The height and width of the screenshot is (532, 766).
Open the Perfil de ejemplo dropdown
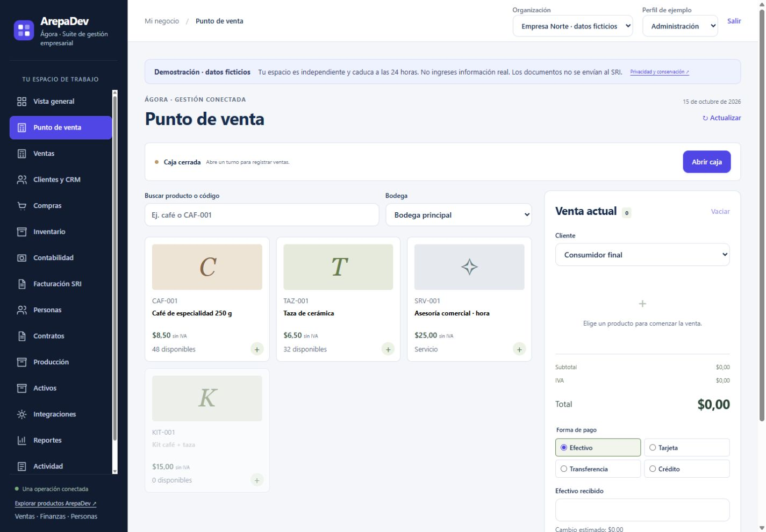(x=680, y=26)
